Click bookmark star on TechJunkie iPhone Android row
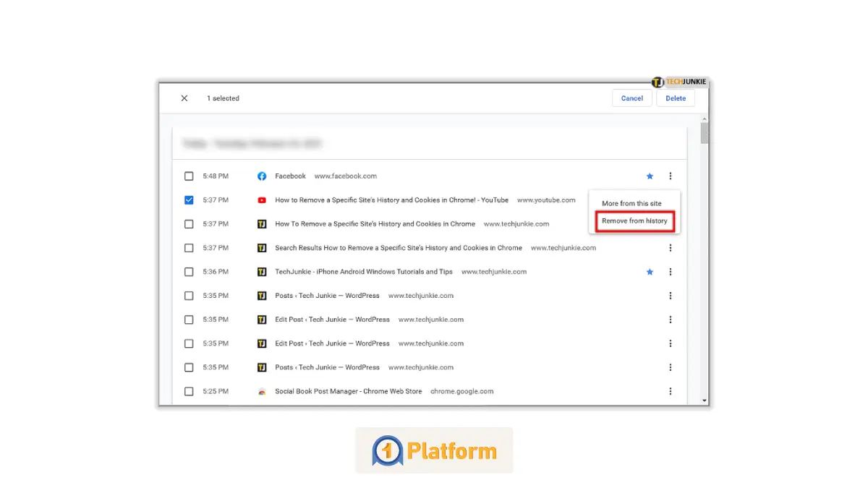868x488 pixels. (650, 272)
